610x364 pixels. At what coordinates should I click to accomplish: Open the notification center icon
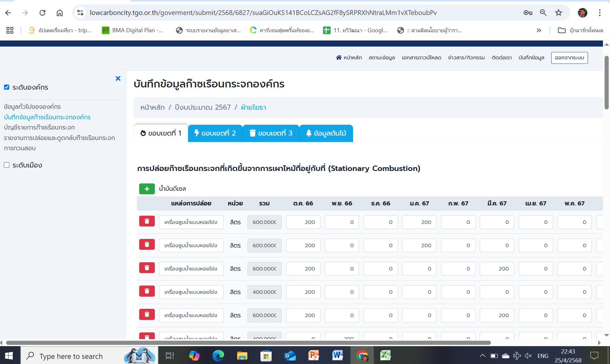pyautogui.click(x=594, y=355)
